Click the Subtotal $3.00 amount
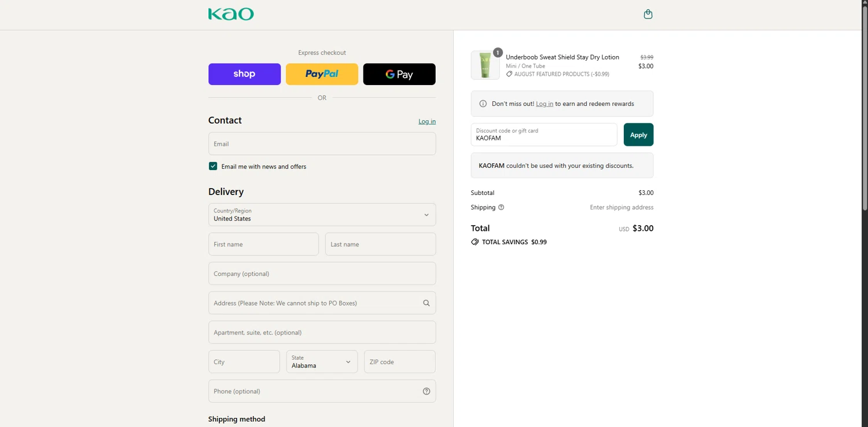Viewport: 868px width, 427px height. click(646, 193)
